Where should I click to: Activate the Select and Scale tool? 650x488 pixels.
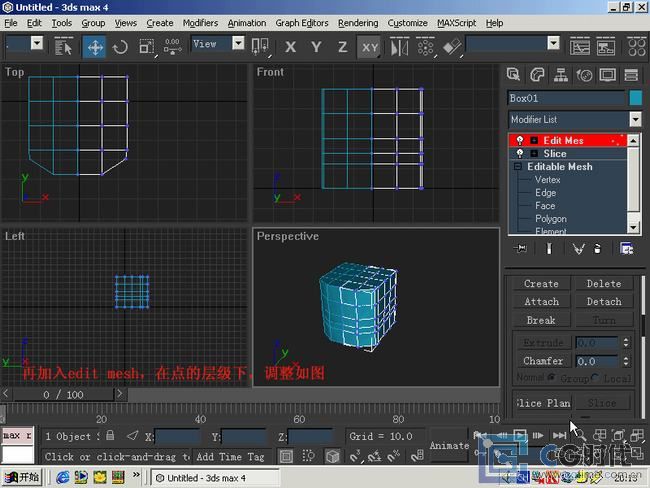tap(147, 47)
